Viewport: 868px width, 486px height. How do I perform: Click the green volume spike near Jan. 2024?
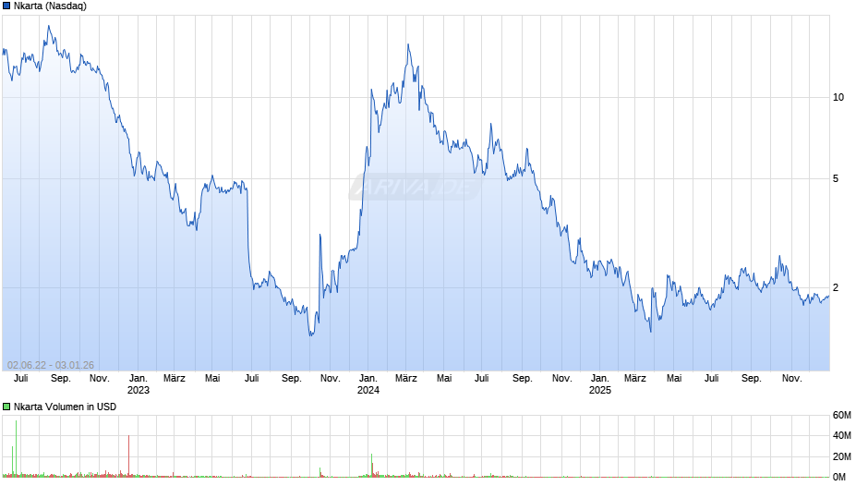coord(371,466)
